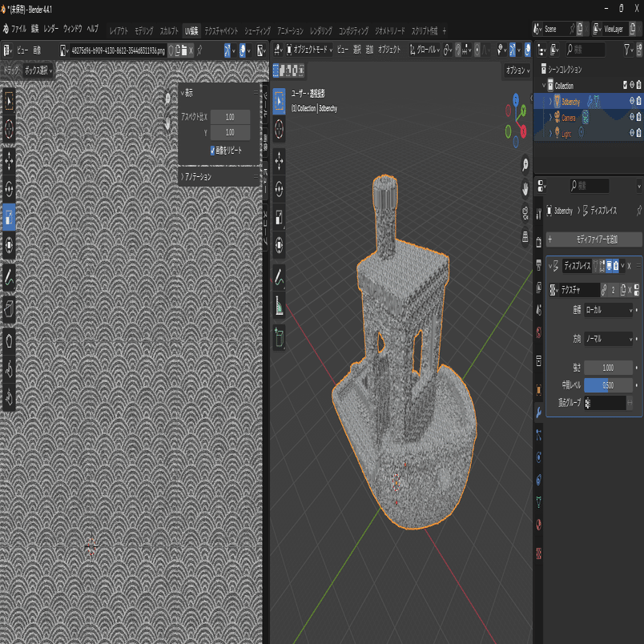Open the Normal direction dropdown
Viewport: 644px width, 644px height.
point(609,339)
